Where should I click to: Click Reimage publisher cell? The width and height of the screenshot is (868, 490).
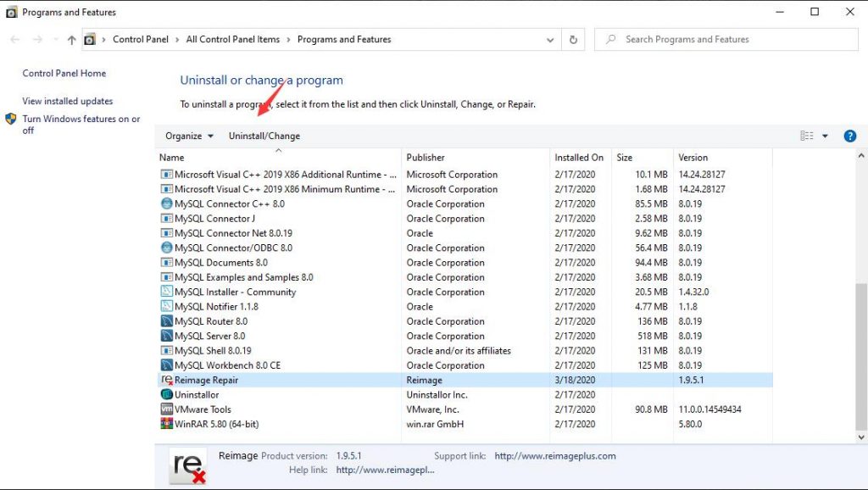tap(424, 381)
